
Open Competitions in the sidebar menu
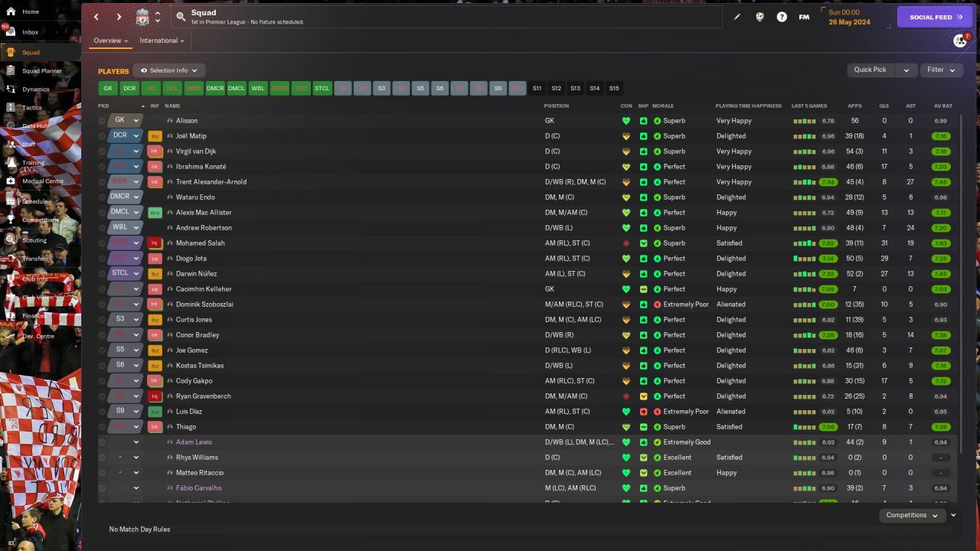tap(40, 220)
